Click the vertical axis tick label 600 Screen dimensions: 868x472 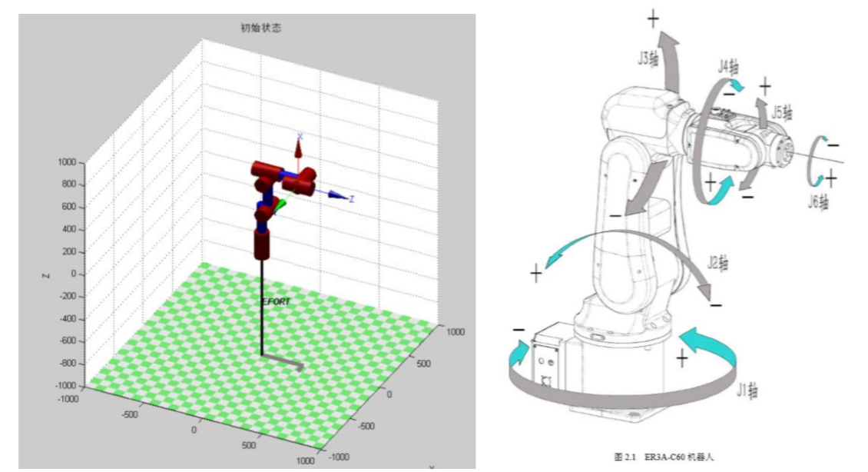tap(68, 207)
